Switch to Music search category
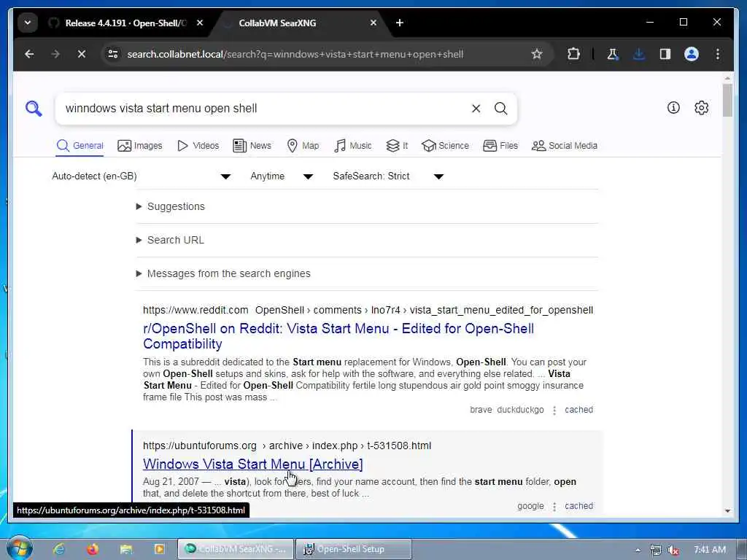Viewport: 747px width, 560px height. click(352, 146)
